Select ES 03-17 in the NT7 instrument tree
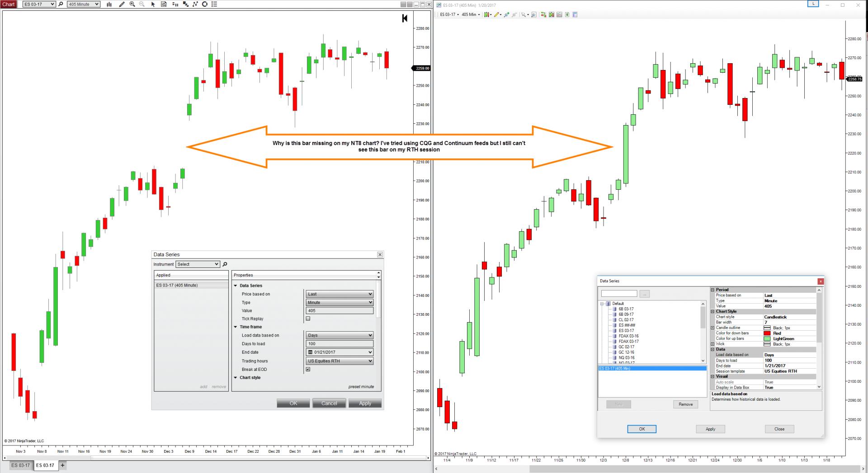 tap(626, 331)
